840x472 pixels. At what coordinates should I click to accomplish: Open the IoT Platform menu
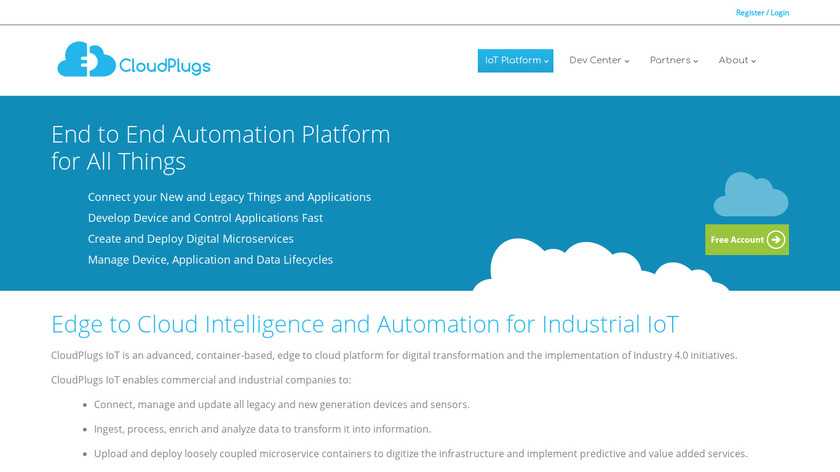coord(515,61)
